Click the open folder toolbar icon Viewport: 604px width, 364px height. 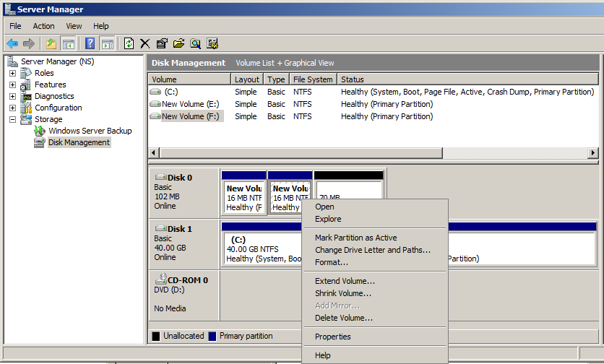(x=178, y=43)
